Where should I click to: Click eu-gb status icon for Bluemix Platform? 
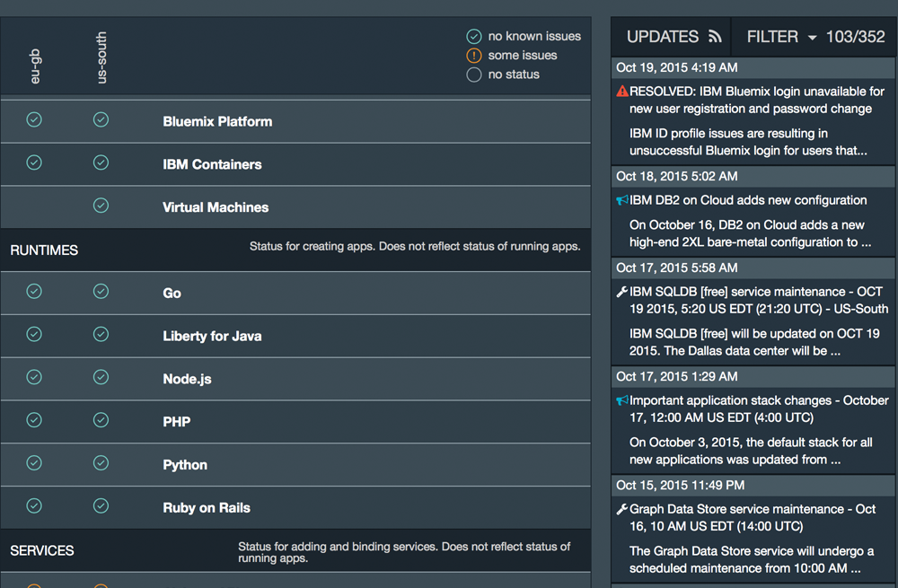[x=34, y=119]
